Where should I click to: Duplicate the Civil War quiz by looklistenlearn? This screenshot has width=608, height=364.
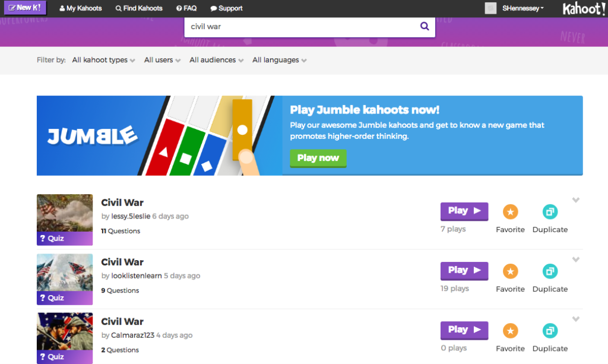point(550,271)
